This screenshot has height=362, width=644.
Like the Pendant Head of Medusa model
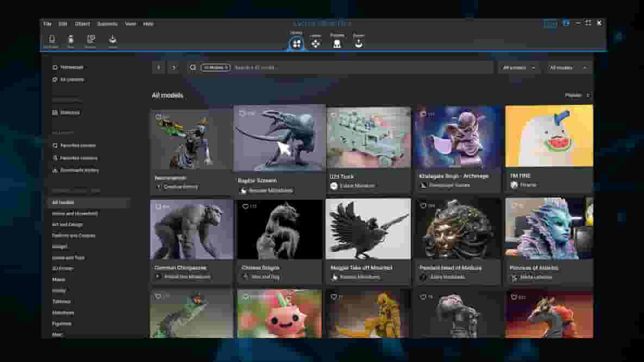(423, 206)
